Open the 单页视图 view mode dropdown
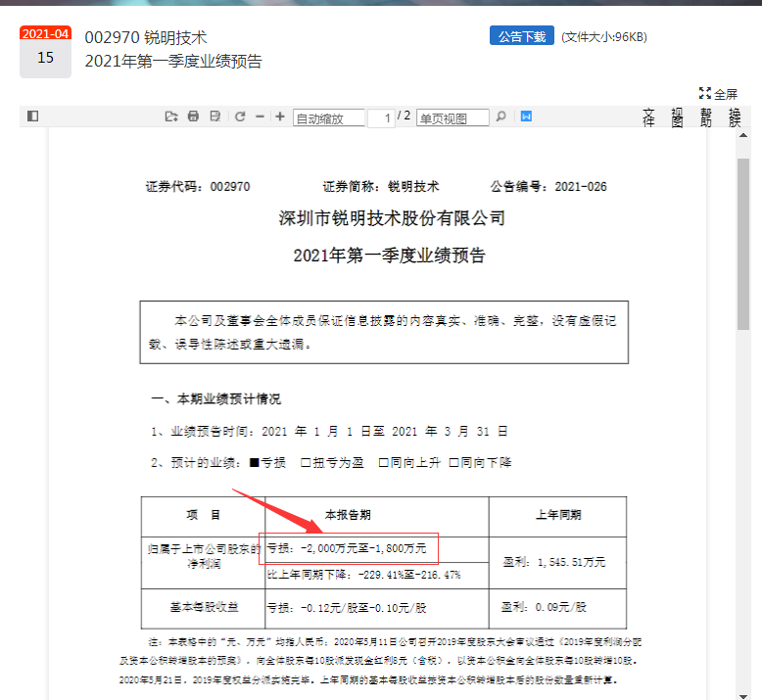 coord(452,118)
